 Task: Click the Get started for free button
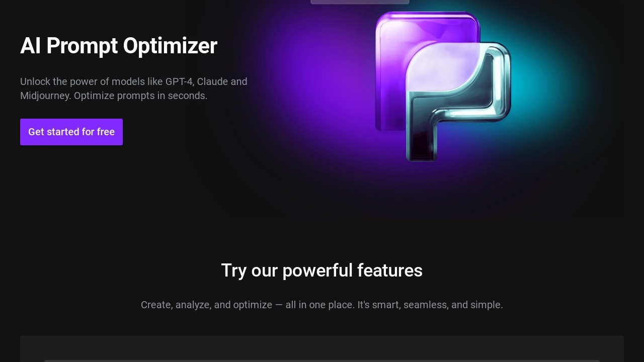(71, 132)
